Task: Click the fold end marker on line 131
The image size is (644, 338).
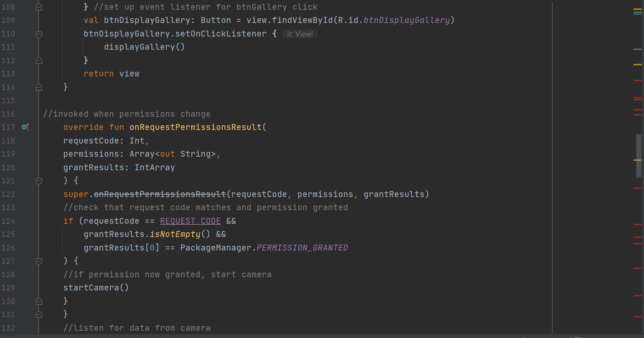Action: pyautogui.click(x=39, y=315)
